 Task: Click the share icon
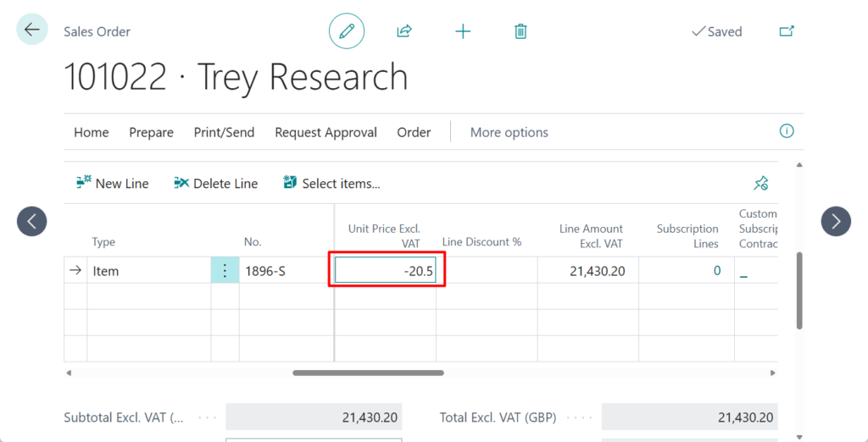pyautogui.click(x=404, y=31)
